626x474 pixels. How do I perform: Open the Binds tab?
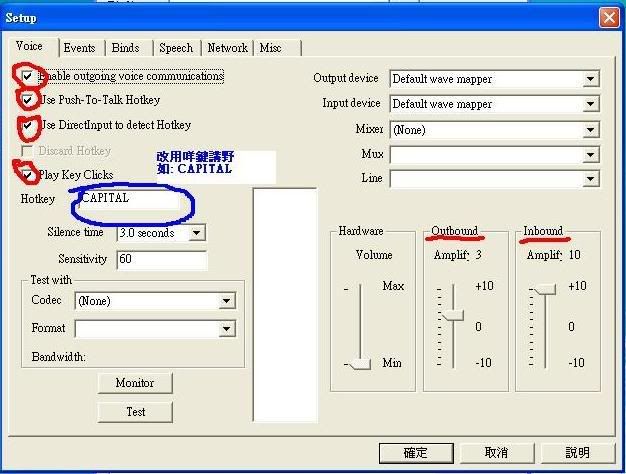(x=126, y=47)
